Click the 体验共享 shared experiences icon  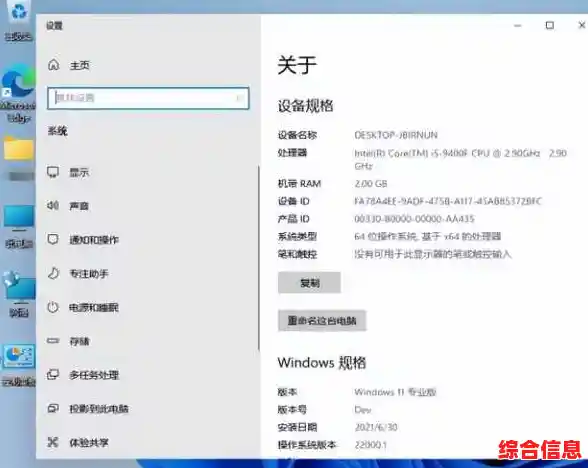(53, 442)
